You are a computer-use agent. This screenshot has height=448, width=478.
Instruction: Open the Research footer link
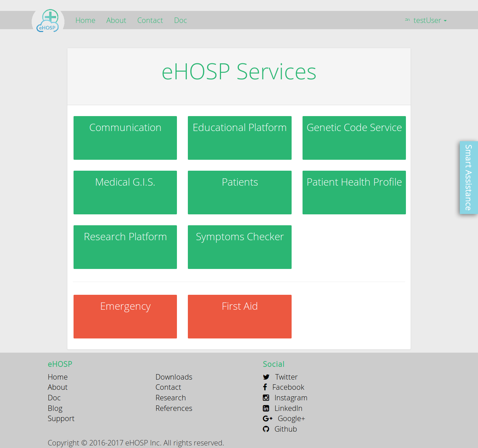171,398
